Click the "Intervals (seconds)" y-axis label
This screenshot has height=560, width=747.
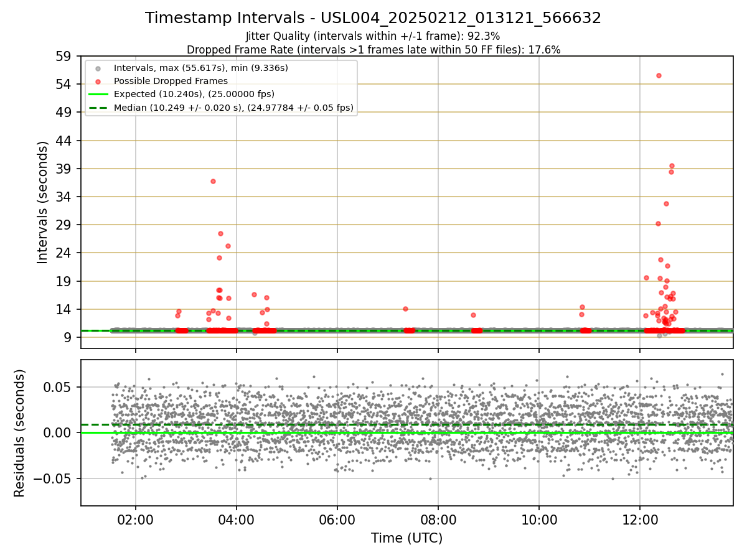pyautogui.click(x=42, y=202)
